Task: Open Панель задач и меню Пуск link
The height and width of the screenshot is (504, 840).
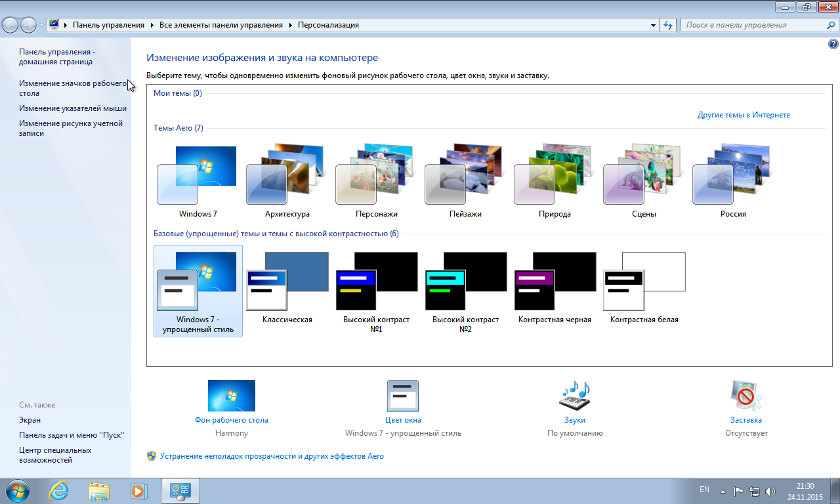Action: tap(72, 435)
